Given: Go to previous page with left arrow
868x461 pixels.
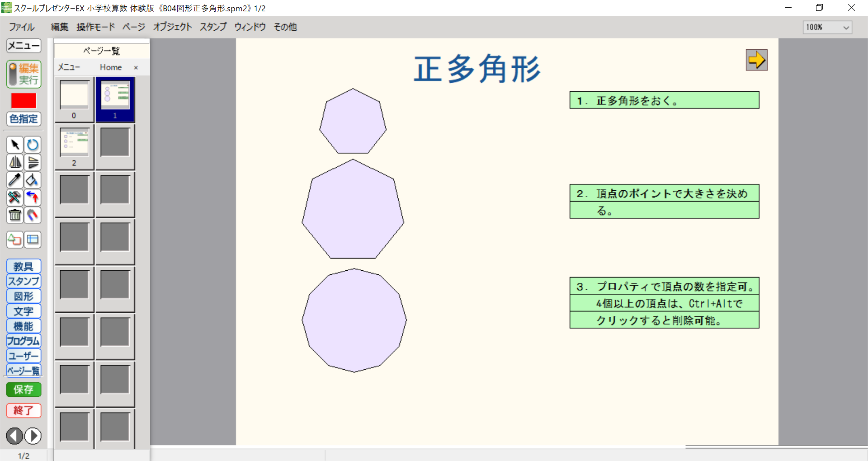Looking at the screenshot, I should (x=14, y=436).
